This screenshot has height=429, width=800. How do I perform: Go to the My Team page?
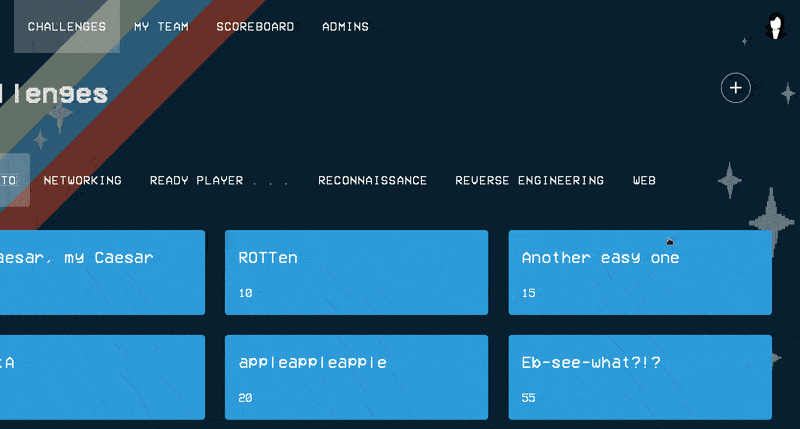tap(161, 27)
